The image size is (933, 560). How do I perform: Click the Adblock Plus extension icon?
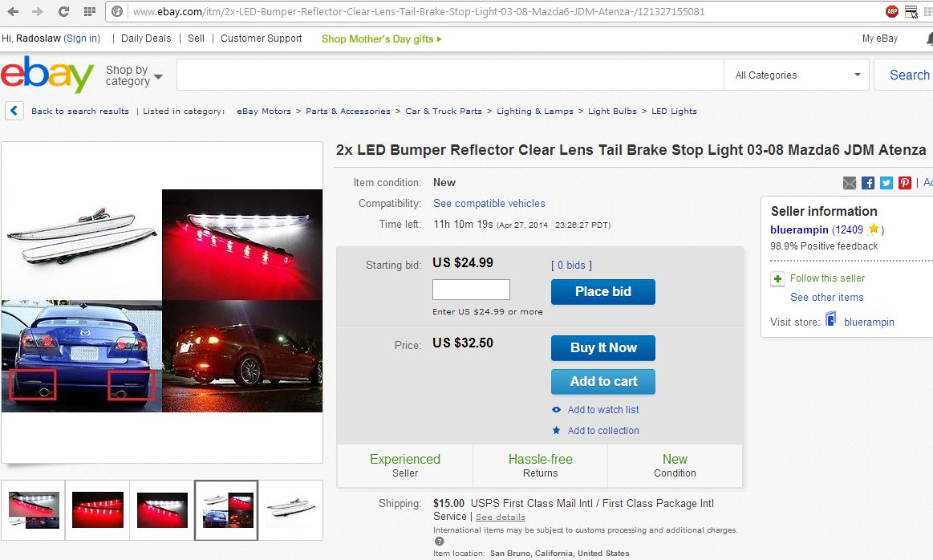[891, 11]
